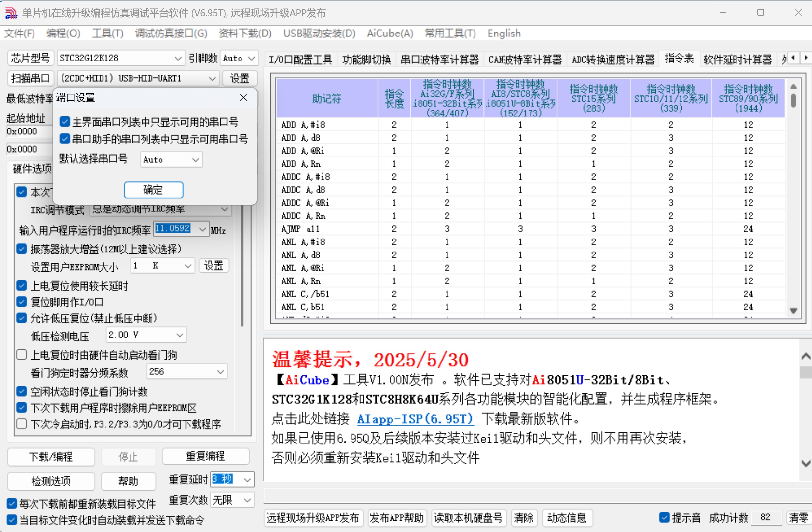The image size is (812, 532).
Task: Open the 编程(O) menu
Action: click(63, 34)
